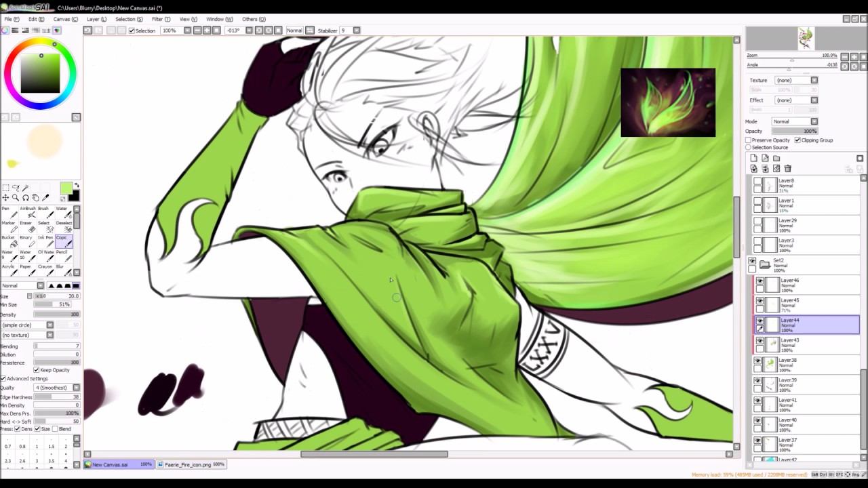Select the AirBrush tool

[28, 213]
